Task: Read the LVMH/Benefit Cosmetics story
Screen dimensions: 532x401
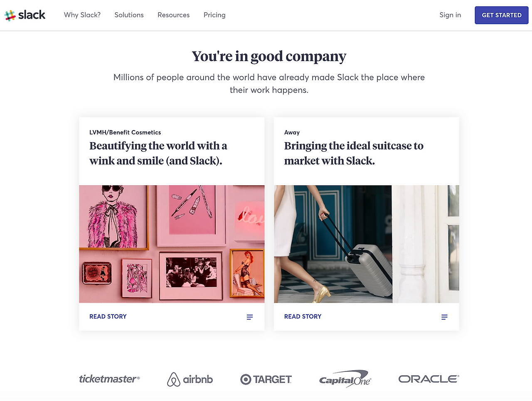Action: (108, 317)
